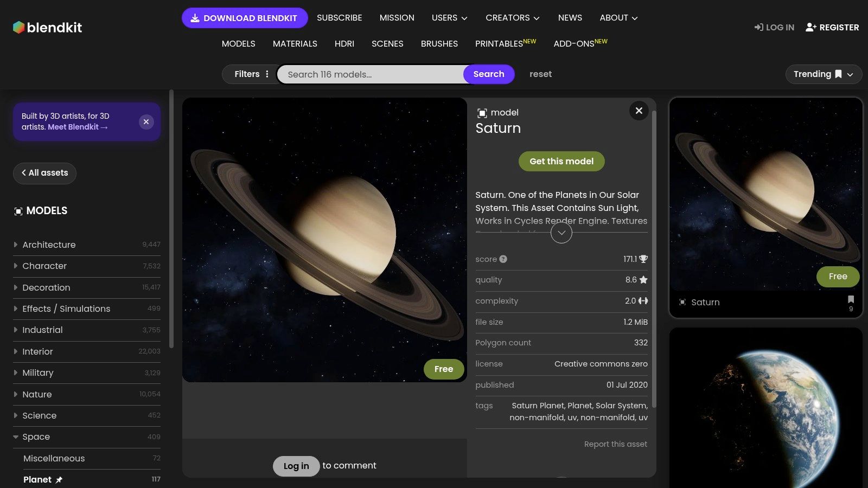This screenshot has width=868, height=488.
Task: Click the Download BlendKit button
Action: (x=245, y=18)
